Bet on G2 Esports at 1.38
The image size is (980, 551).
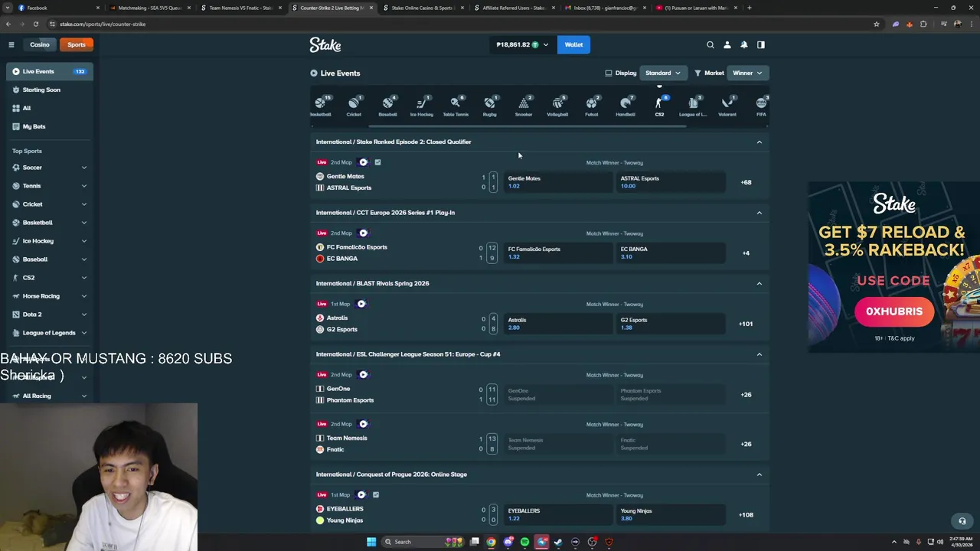669,324
